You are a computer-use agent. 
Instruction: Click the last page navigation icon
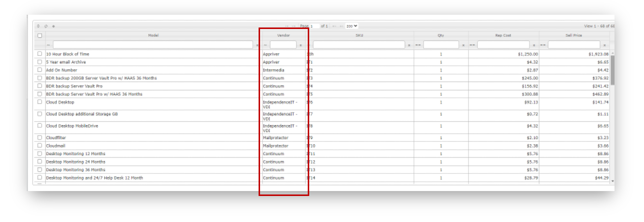(341, 26)
